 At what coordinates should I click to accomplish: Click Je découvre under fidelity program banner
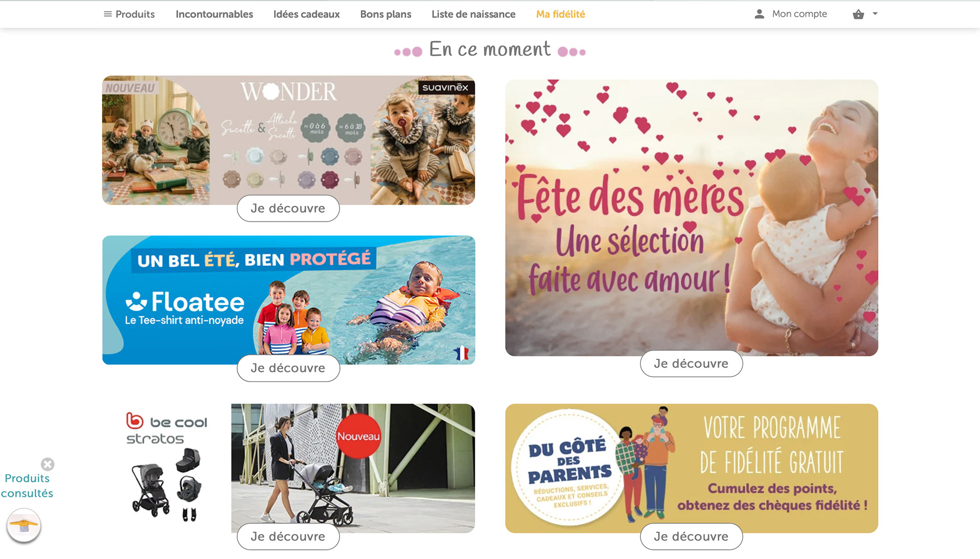pos(691,537)
